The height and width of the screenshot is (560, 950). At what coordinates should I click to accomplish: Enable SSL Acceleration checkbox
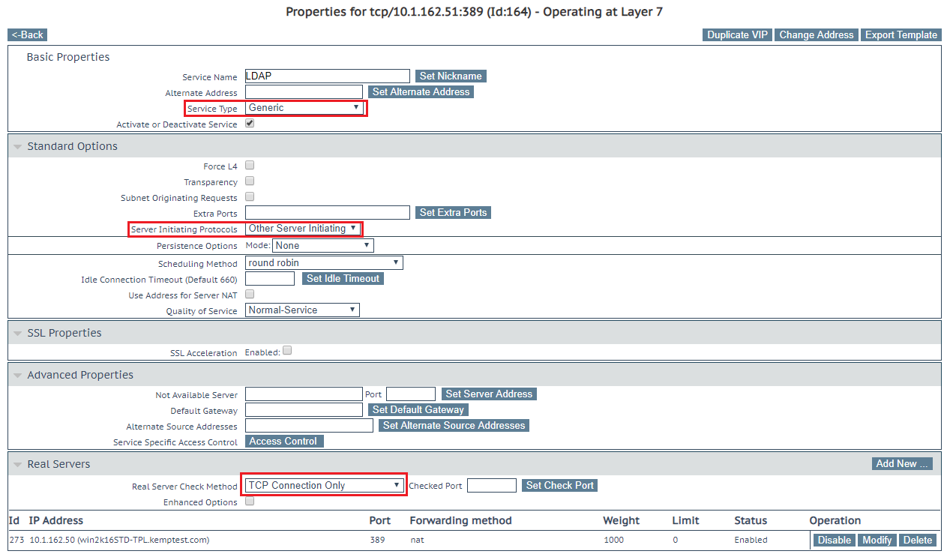(287, 350)
